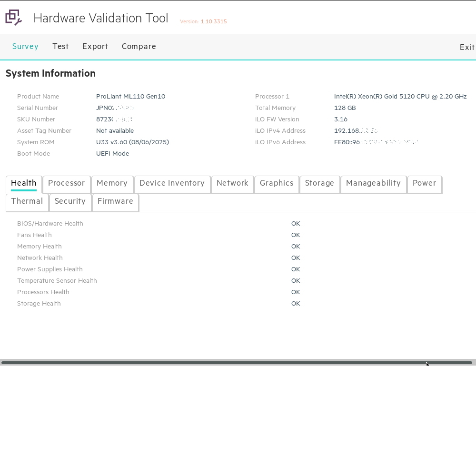Click the iLO IPv6 Address value
The height and width of the screenshot is (476, 476).
click(376, 142)
